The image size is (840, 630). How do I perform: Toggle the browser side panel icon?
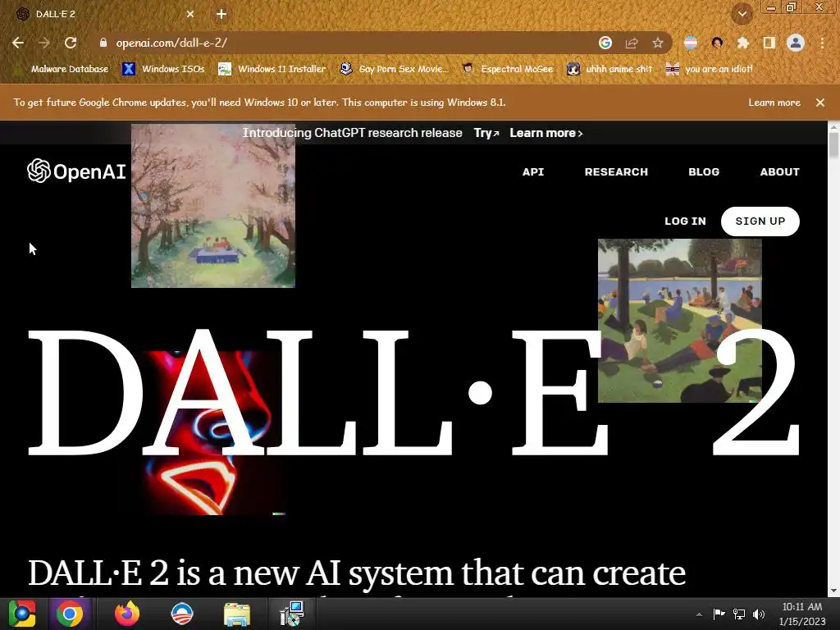769,43
